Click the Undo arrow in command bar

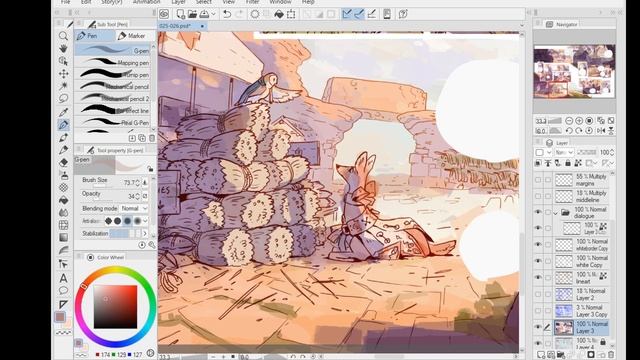tap(227, 14)
